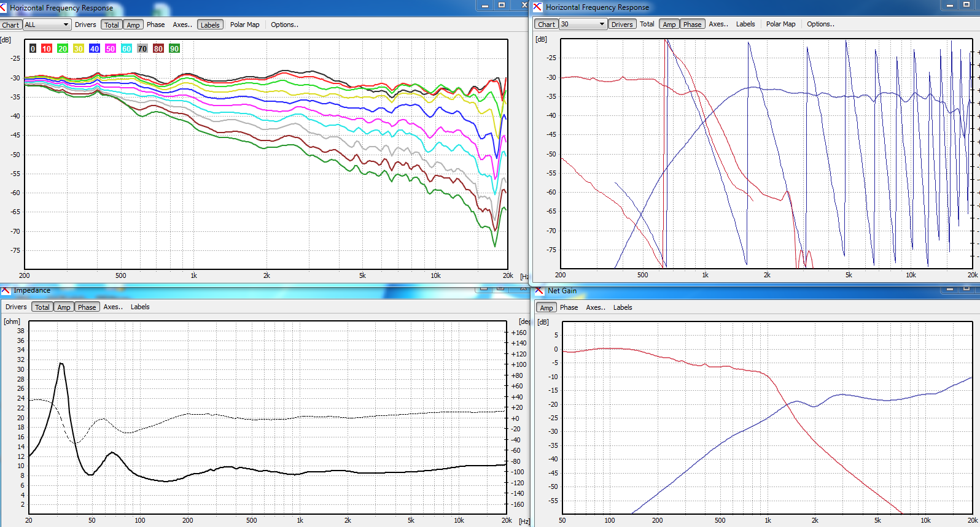Image resolution: width=980 pixels, height=527 pixels.
Task: Click Phase in Net Gain window toolbar
Action: [x=569, y=307]
